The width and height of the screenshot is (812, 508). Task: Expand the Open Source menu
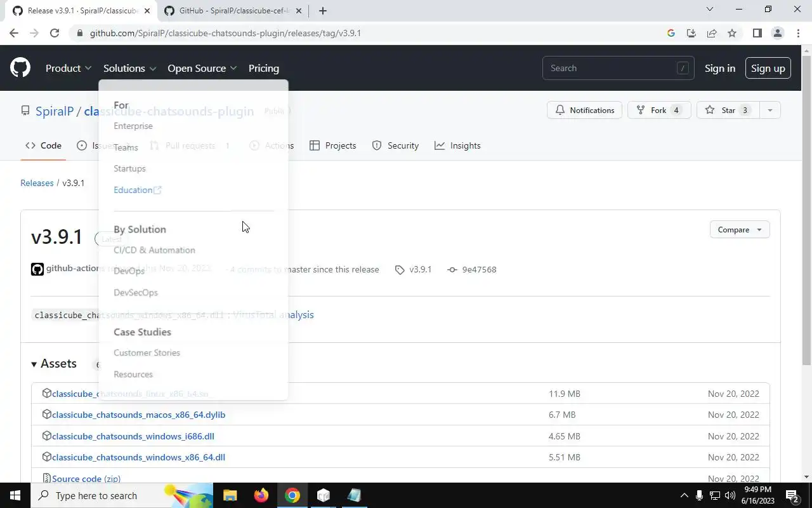point(202,68)
